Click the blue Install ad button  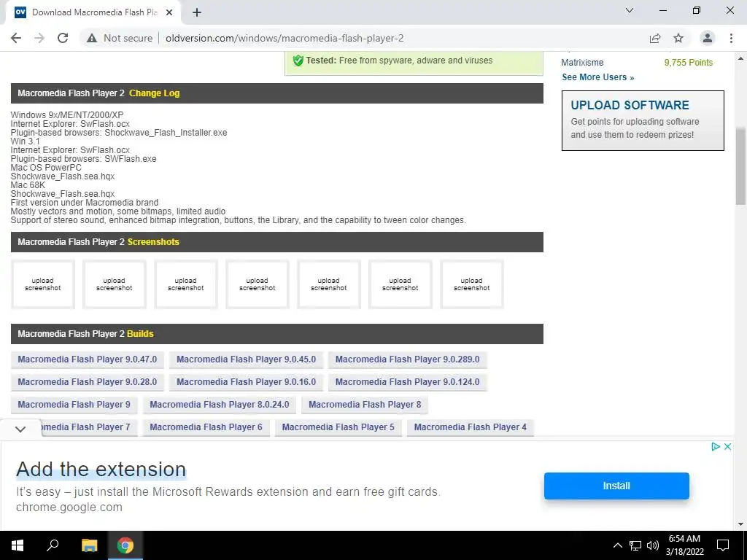[x=616, y=486]
